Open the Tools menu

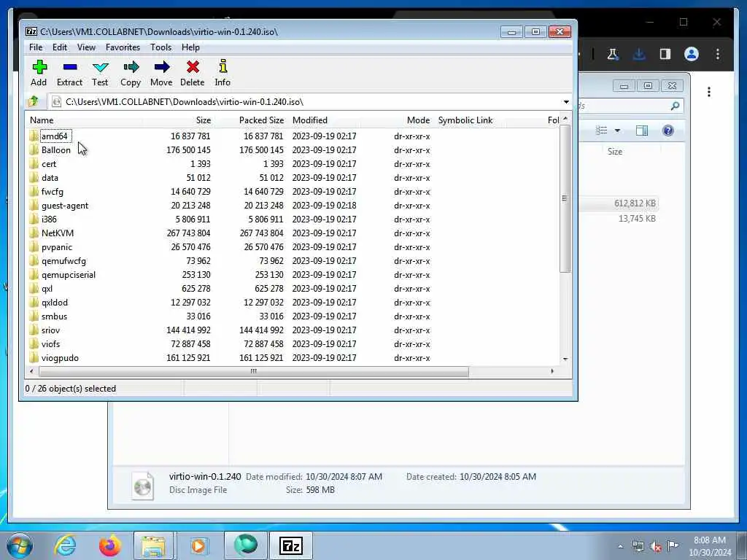[x=160, y=47]
